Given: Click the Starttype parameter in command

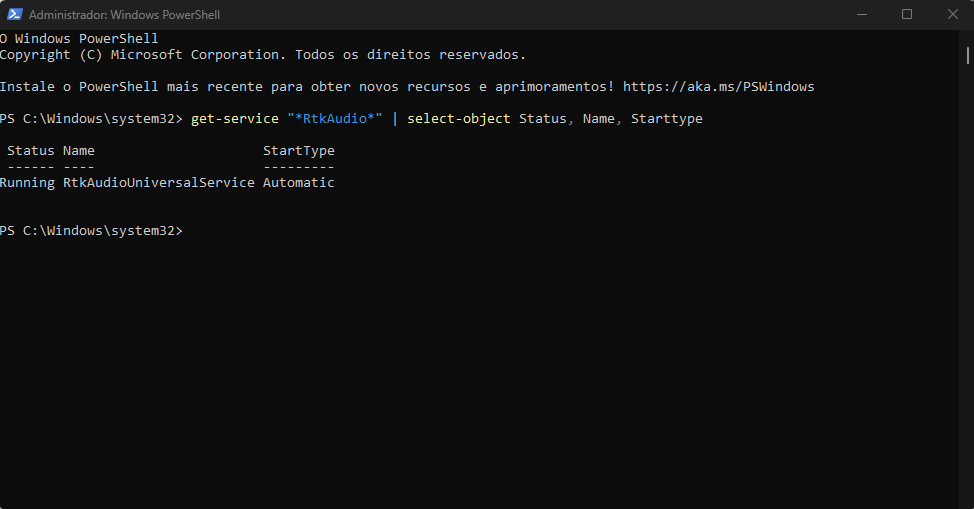Looking at the screenshot, I should pos(667,119).
